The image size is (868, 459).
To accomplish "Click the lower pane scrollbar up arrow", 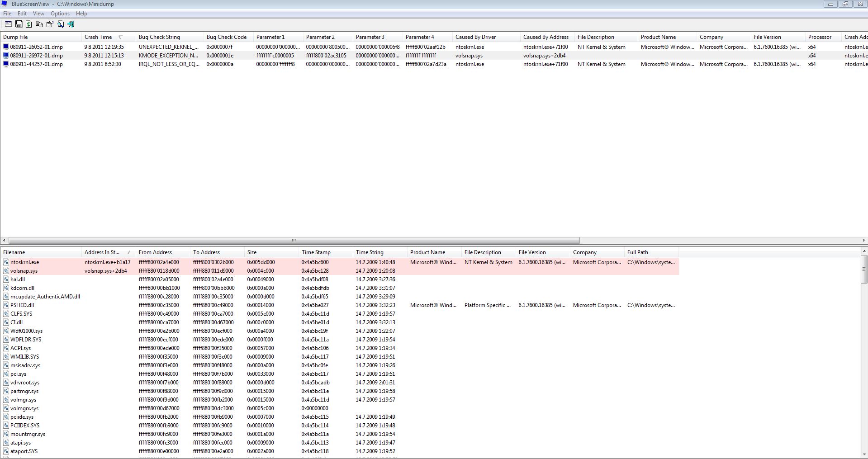I will pyautogui.click(x=864, y=251).
